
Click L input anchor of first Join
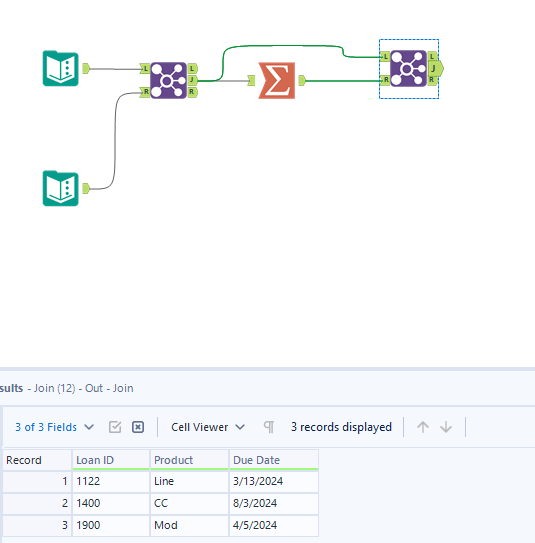pos(145,69)
